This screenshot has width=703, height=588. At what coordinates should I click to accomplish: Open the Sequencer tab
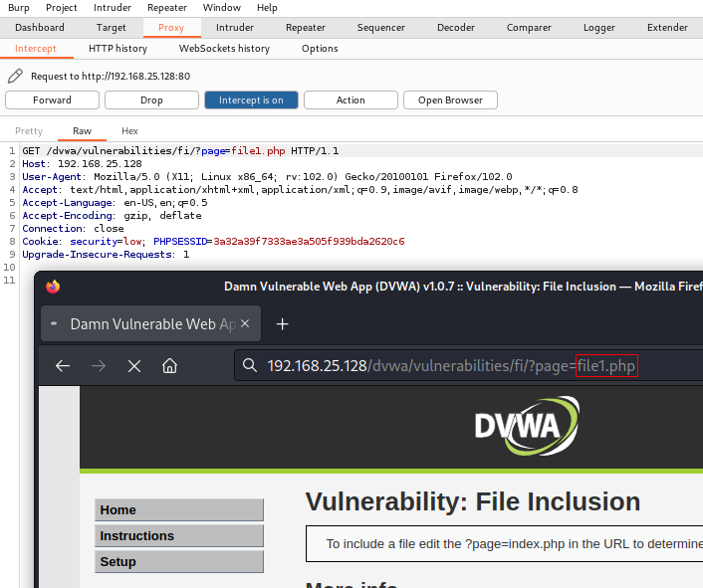coord(380,28)
